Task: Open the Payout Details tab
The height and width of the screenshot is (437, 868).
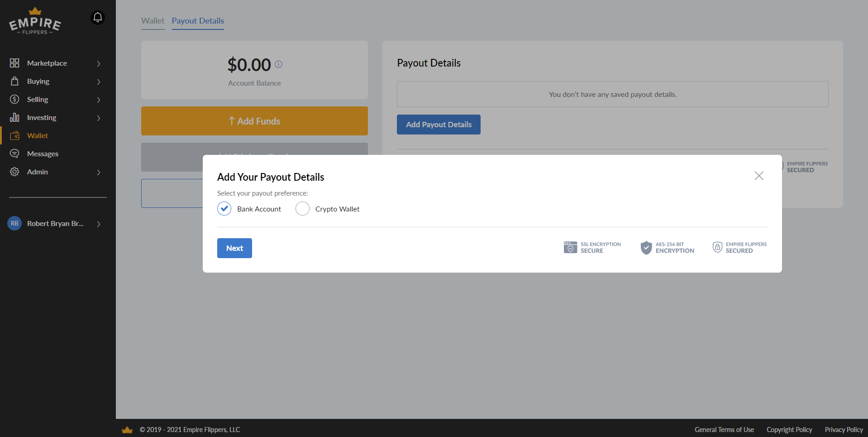Action: click(198, 21)
